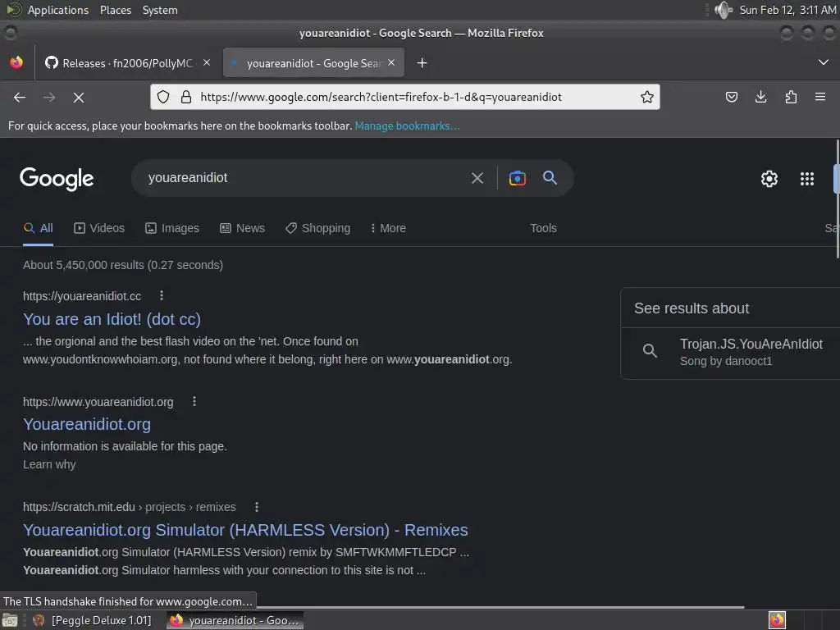Open the Youareanidiot.org result link

pos(87,424)
